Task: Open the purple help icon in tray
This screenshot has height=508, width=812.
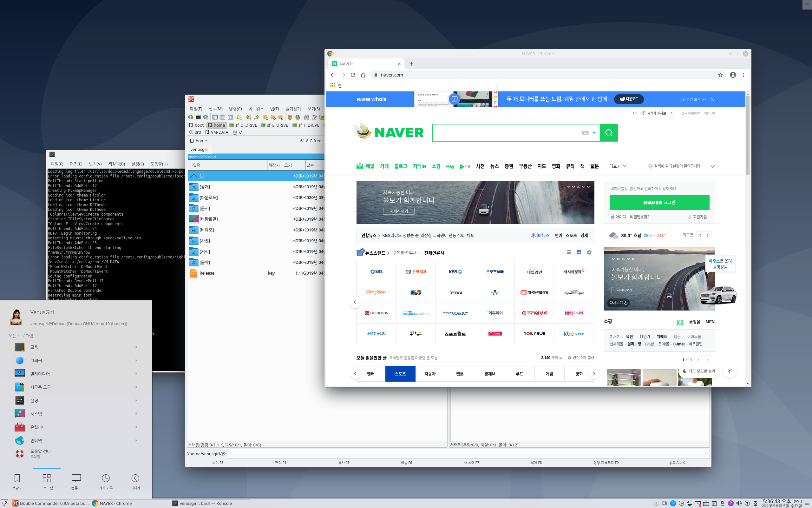Action: (x=730, y=503)
